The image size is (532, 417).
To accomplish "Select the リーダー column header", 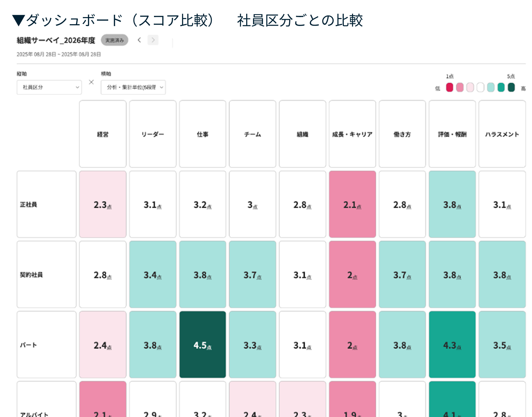I will pos(153,134).
